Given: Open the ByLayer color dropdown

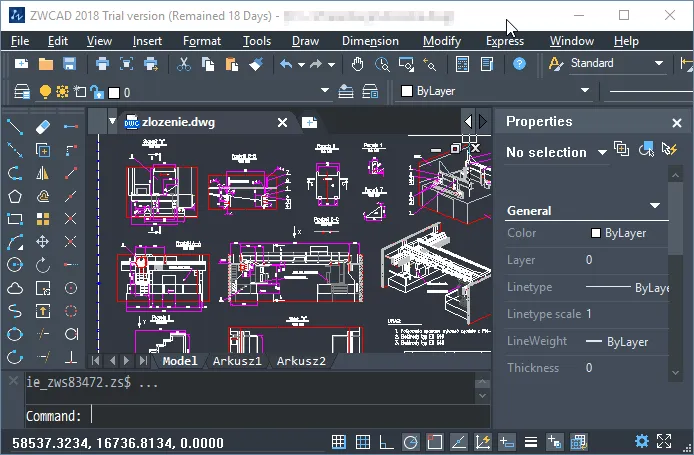Looking at the screenshot, I should coord(585,90).
